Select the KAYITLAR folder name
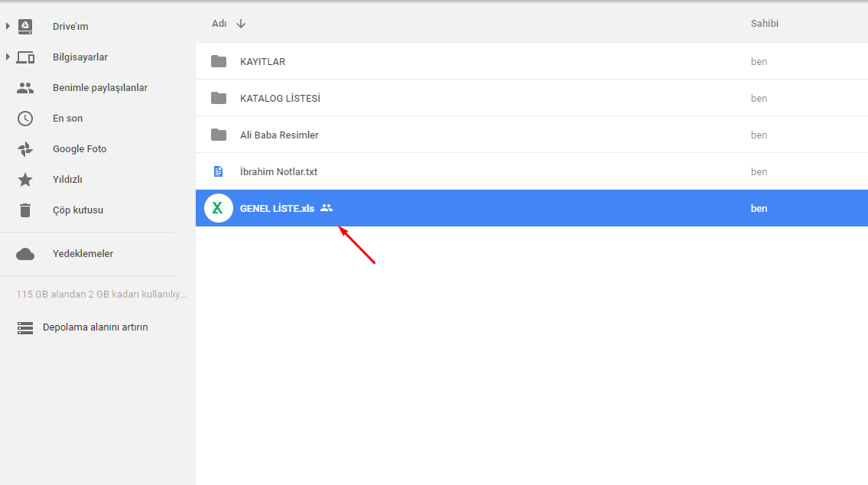This screenshot has width=868, height=485. (x=262, y=61)
